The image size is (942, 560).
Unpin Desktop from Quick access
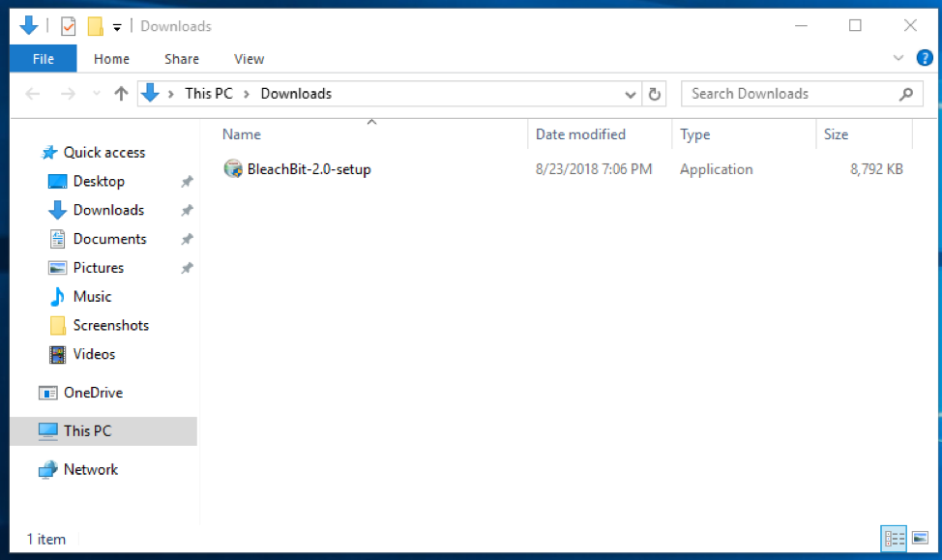(187, 182)
